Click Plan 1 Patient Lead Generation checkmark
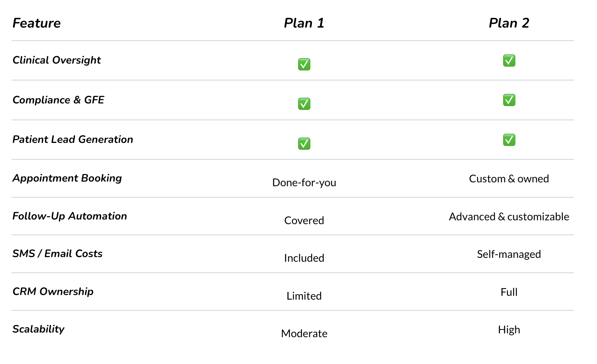 coord(304,144)
